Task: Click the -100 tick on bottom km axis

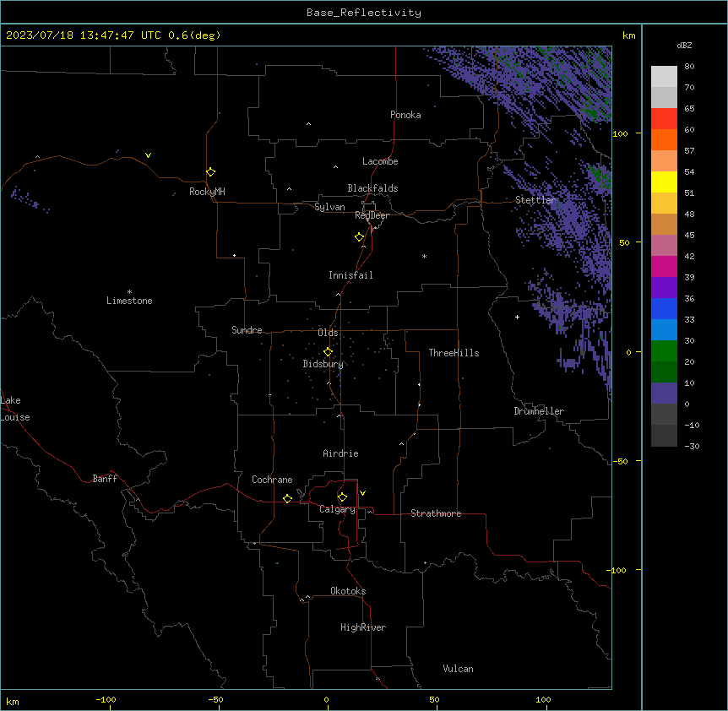Action: pos(106,699)
